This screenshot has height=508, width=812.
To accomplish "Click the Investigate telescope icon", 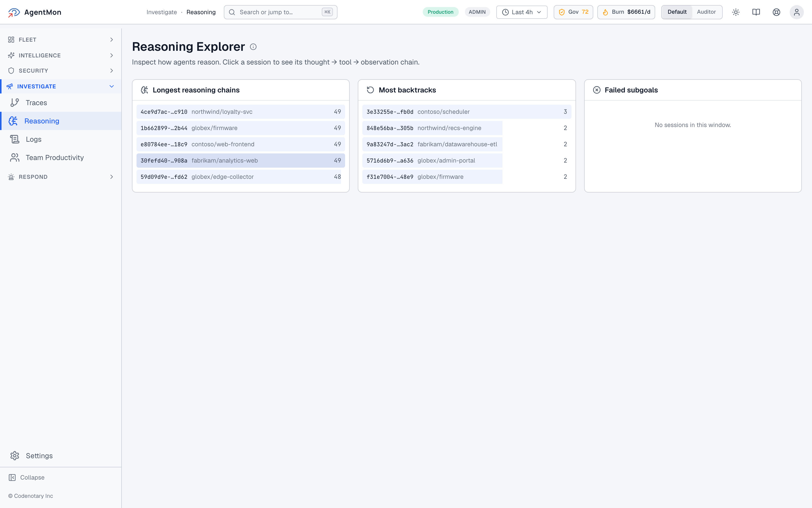I will tap(10, 86).
